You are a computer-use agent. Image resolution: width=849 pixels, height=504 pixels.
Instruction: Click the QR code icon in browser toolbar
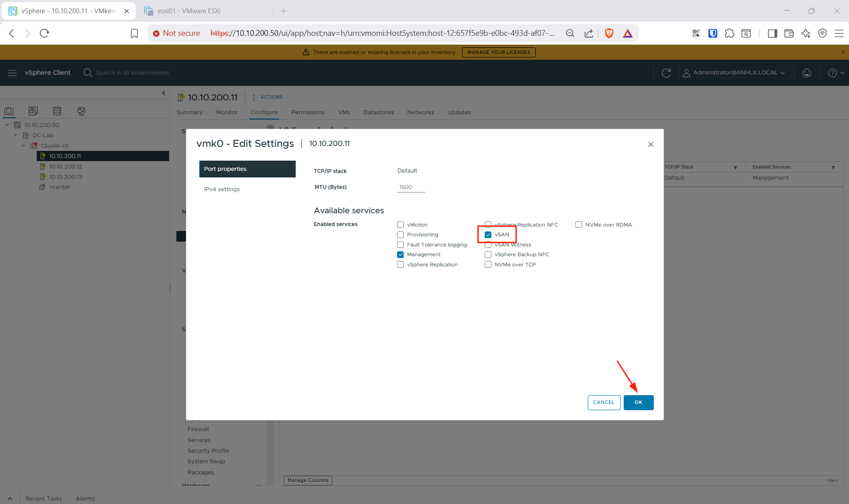[696, 33]
